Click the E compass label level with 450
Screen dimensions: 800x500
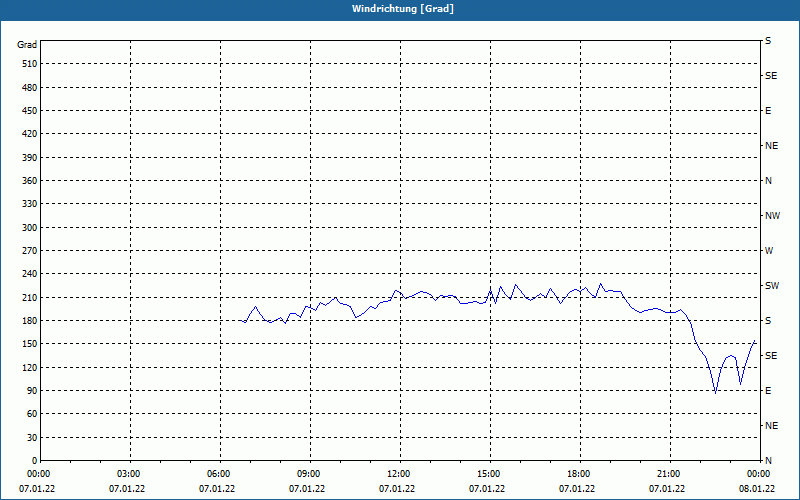tap(768, 111)
